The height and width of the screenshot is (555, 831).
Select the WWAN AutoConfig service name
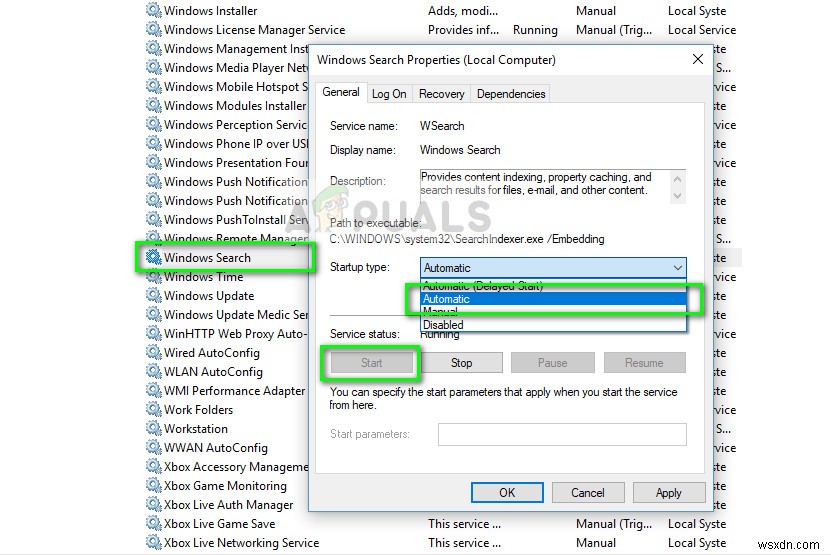(x=216, y=448)
